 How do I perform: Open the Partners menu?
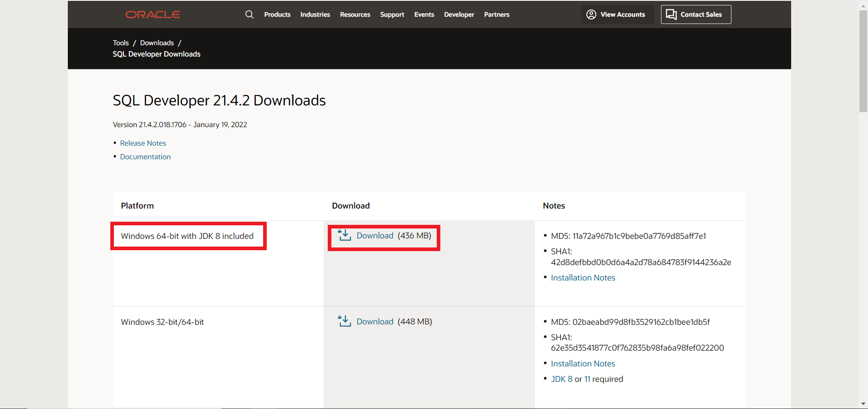pyautogui.click(x=496, y=14)
